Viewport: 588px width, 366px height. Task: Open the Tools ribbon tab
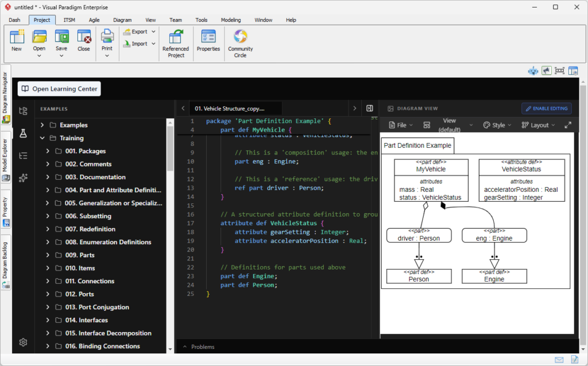point(201,20)
